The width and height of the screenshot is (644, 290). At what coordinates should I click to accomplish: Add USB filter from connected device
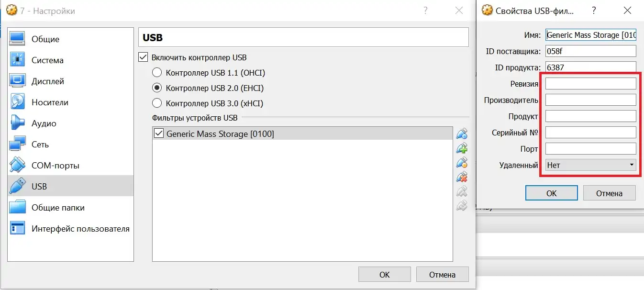click(x=462, y=148)
